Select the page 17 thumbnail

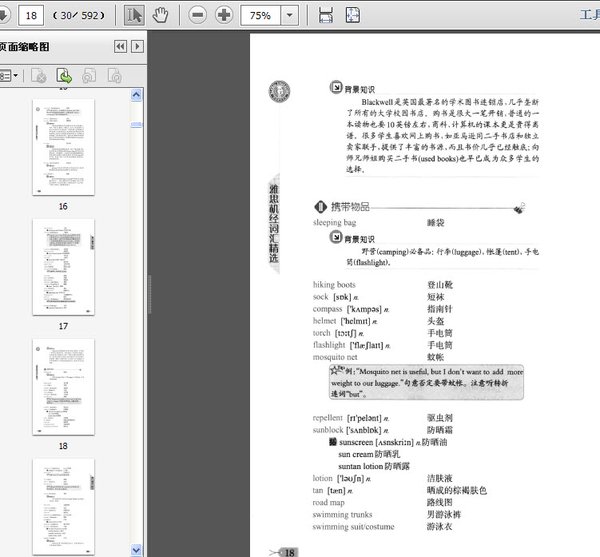tap(62, 264)
